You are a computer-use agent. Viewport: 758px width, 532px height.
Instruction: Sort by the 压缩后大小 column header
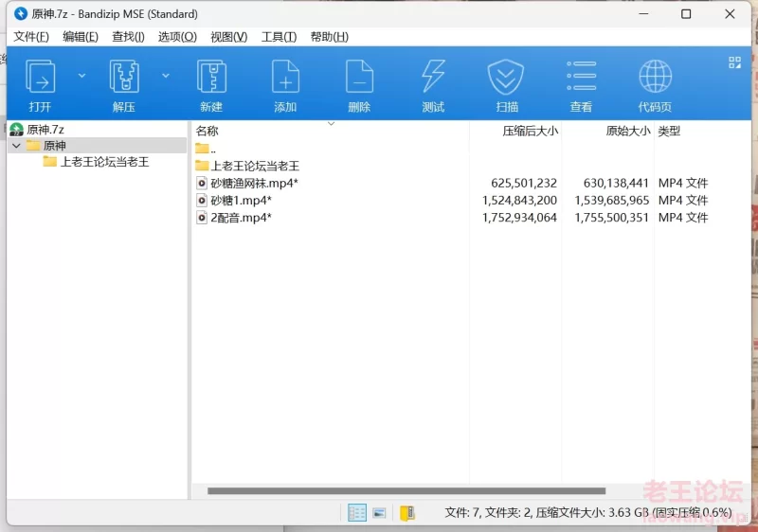point(530,131)
